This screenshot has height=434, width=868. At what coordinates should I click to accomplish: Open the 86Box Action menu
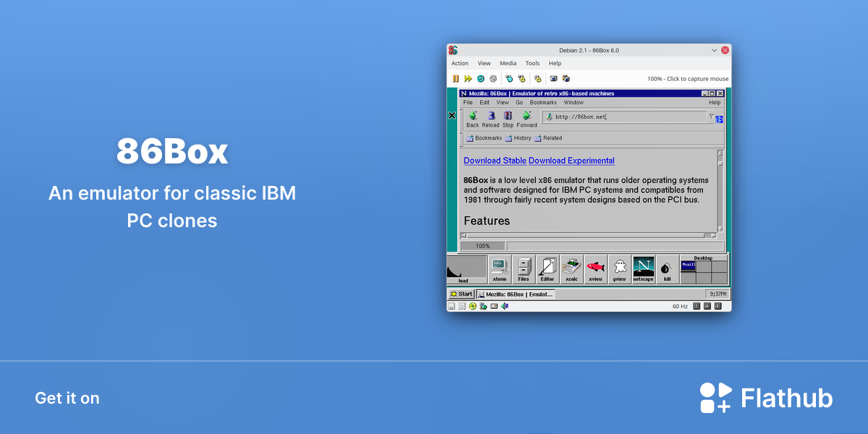[460, 64]
